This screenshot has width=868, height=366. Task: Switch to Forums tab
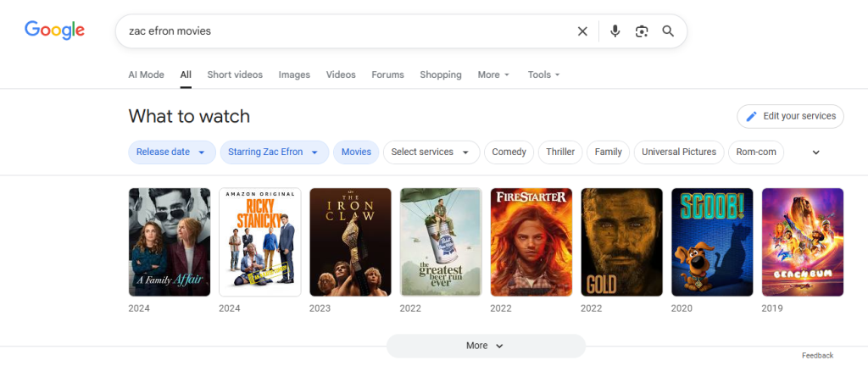[387, 75]
